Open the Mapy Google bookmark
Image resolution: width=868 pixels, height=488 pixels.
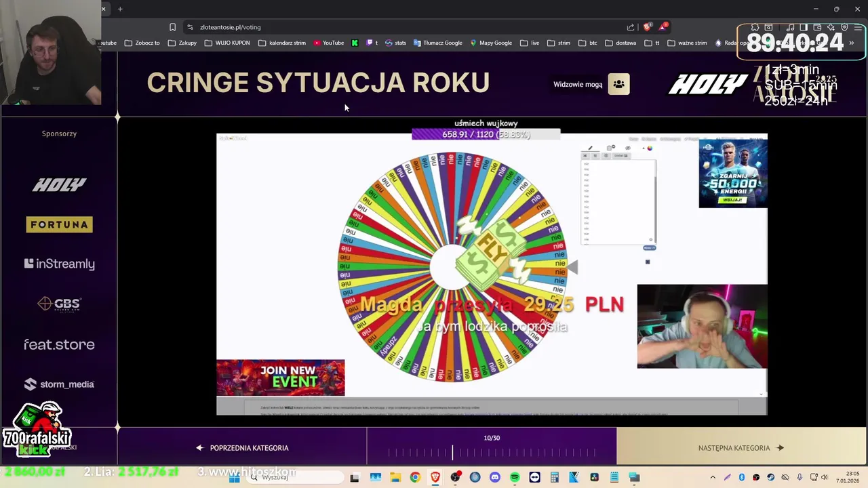coord(491,43)
